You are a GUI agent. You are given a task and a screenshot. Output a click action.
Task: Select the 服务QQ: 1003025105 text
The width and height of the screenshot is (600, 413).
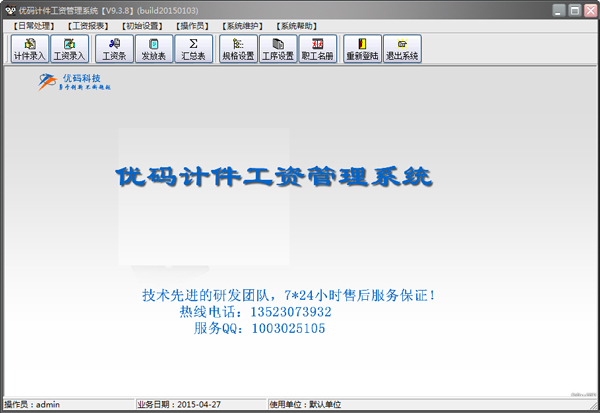click(259, 328)
